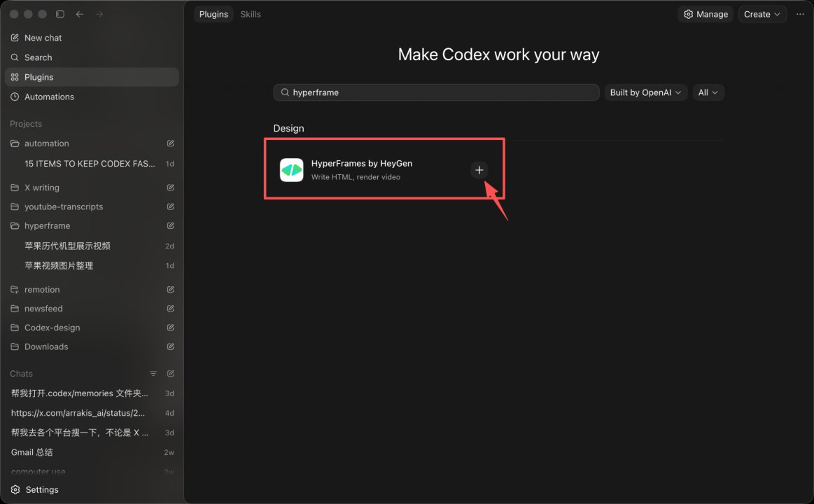Open the All filter dropdown
Image resolution: width=814 pixels, height=504 pixels.
(x=708, y=92)
